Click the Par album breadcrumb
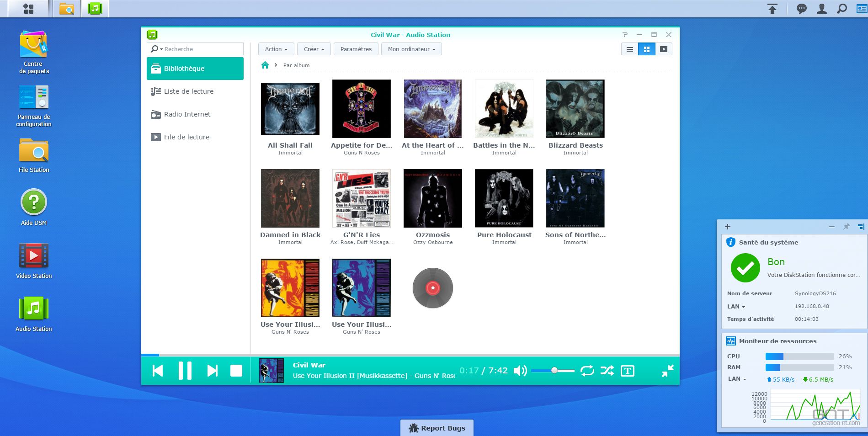Image resolution: width=868 pixels, height=436 pixels. tap(296, 65)
